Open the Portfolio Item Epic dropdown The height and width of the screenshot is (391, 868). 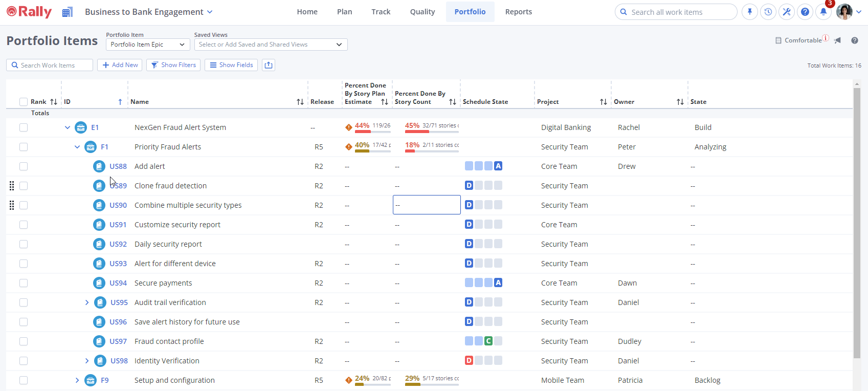tap(148, 45)
